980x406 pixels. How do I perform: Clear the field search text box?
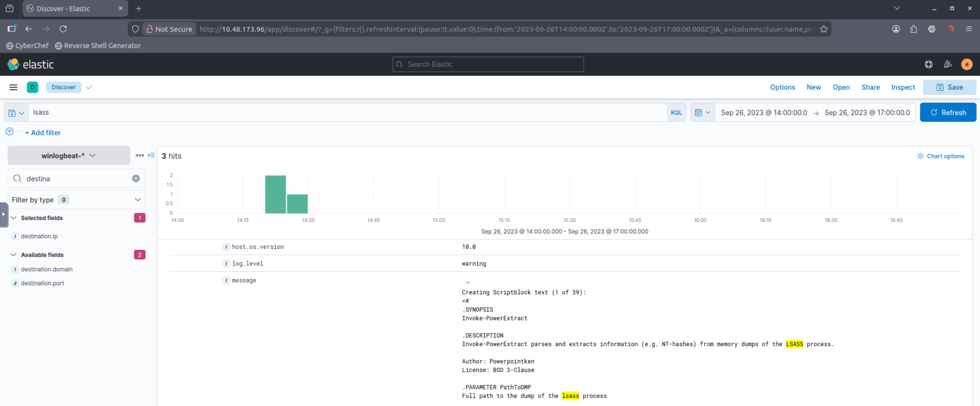point(136,179)
